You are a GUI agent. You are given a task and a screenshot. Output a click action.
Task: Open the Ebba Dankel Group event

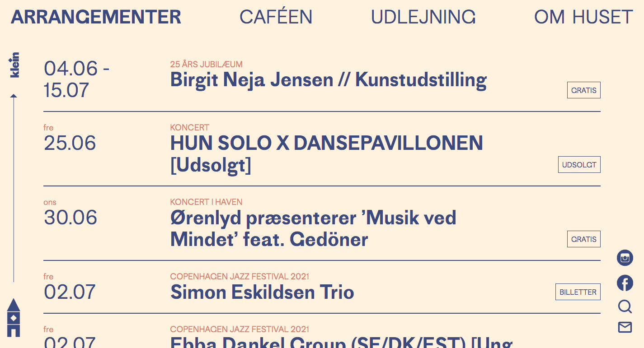point(341,342)
